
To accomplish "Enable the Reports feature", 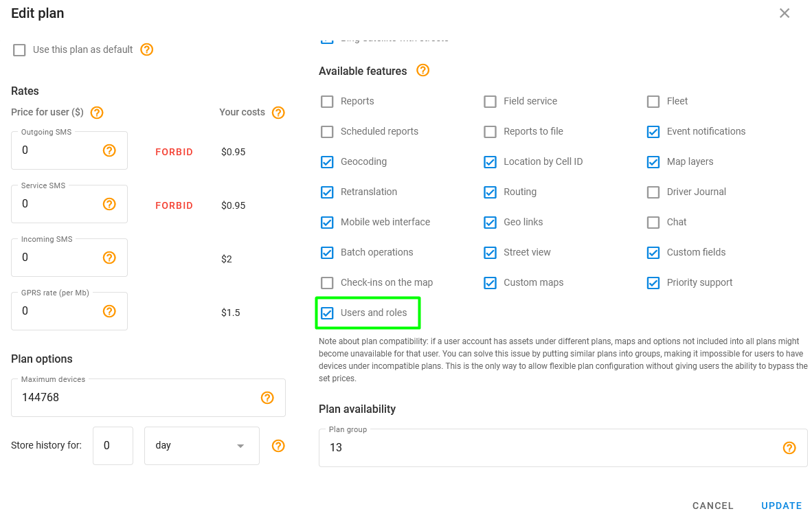I will tap(327, 101).
